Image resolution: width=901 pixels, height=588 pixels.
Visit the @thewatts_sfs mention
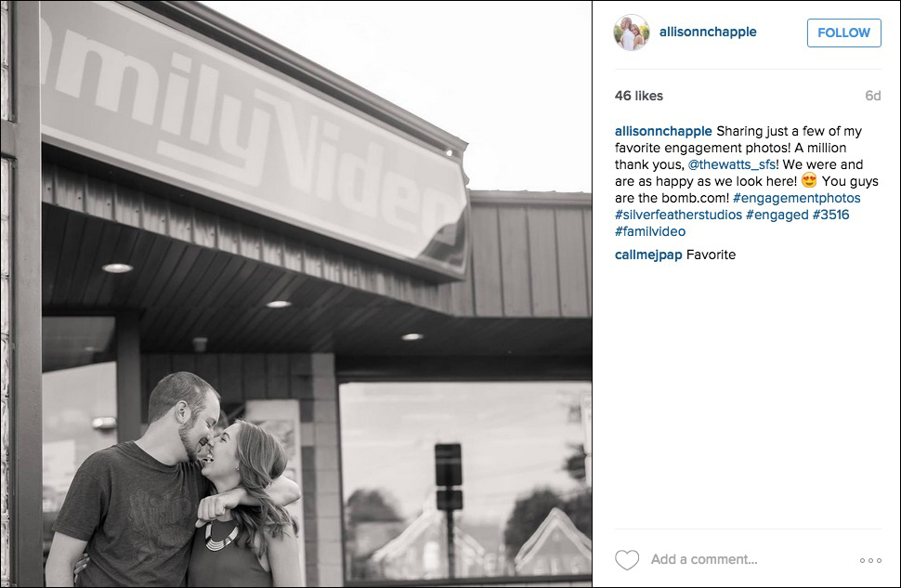click(x=732, y=165)
